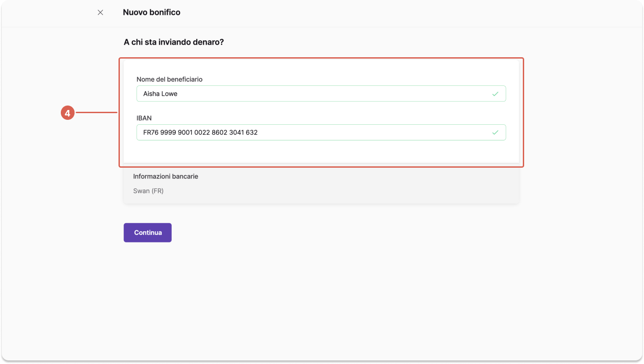Click the Nuovo bonifico page title
The width and height of the screenshot is (644, 364).
tap(152, 13)
